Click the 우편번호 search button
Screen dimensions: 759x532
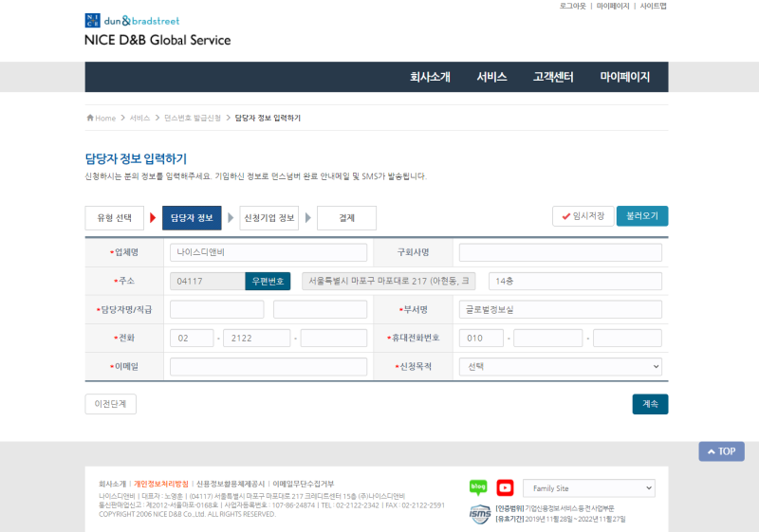268,281
